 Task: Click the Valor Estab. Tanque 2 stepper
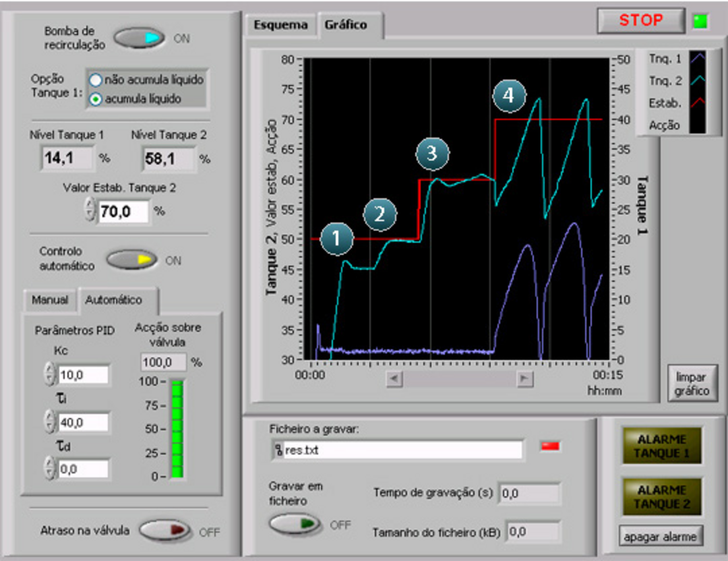click(x=90, y=210)
